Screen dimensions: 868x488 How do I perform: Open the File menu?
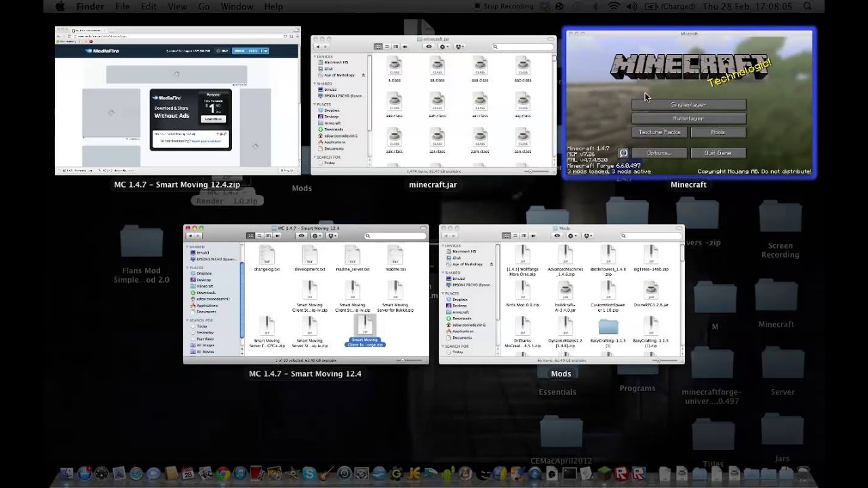click(122, 7)
